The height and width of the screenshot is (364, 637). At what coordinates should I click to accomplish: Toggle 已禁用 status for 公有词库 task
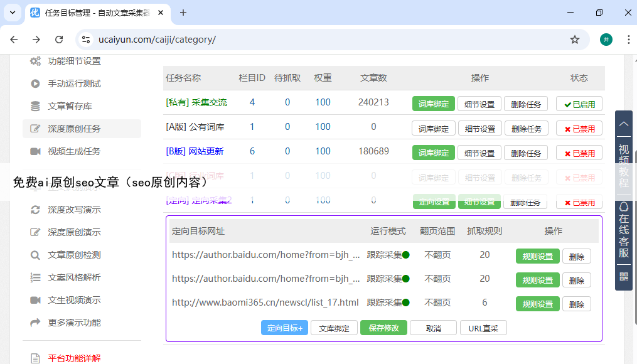pos(579,129)
